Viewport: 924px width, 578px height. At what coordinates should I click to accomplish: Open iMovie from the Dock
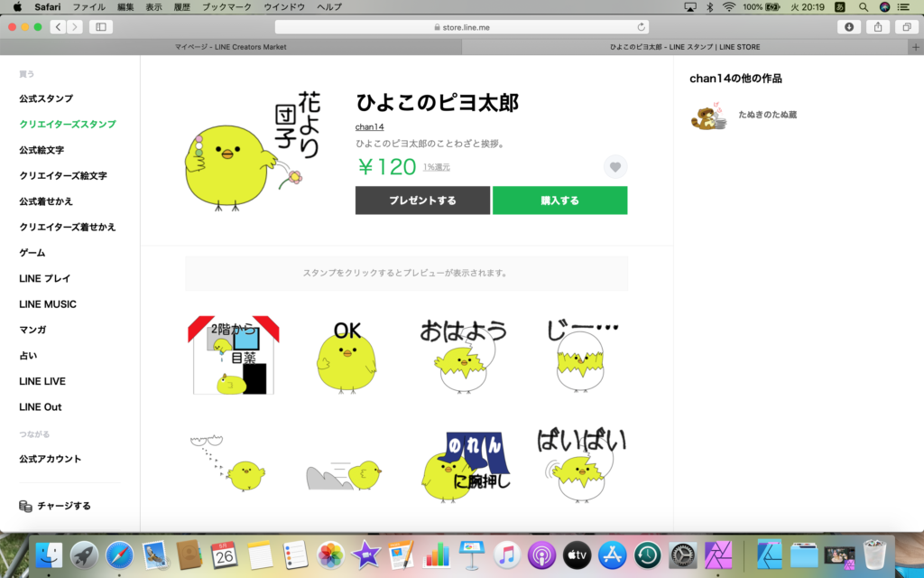point(366,555)
